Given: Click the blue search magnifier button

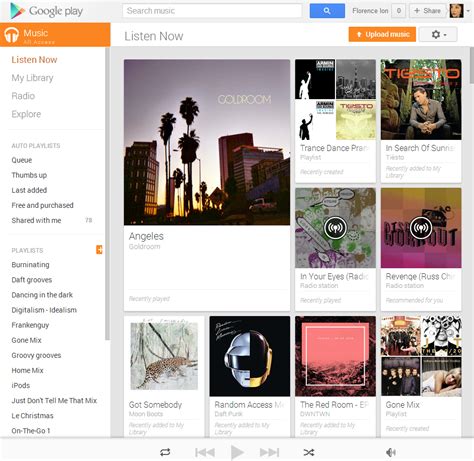Looking at the screenshot, I should (327, 11).
